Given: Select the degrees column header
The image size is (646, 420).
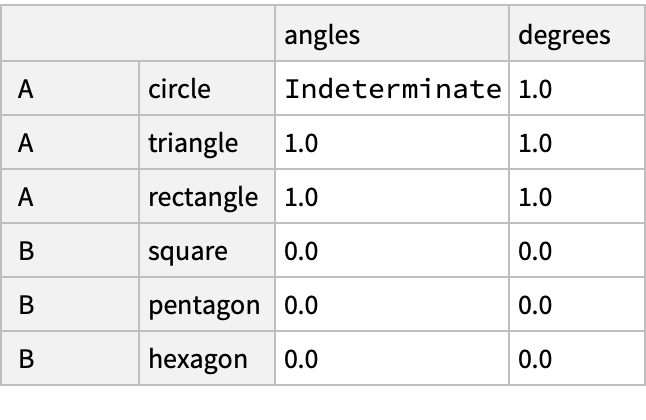Looking at the screenshot, I should [564, 35].
